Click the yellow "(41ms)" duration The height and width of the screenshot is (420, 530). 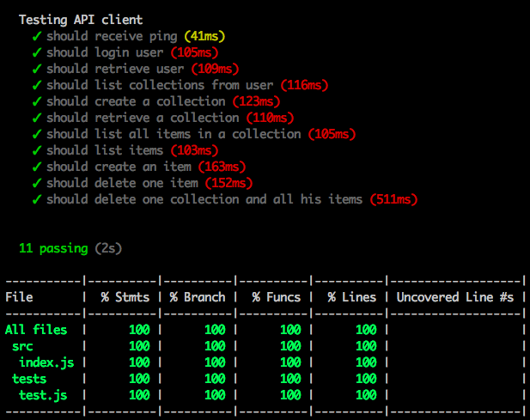pyautogui.click(x=204, y=36)
